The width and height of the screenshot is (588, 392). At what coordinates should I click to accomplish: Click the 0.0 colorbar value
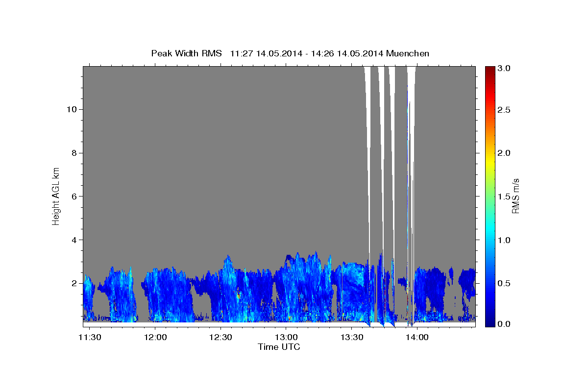tap(504, 324)
